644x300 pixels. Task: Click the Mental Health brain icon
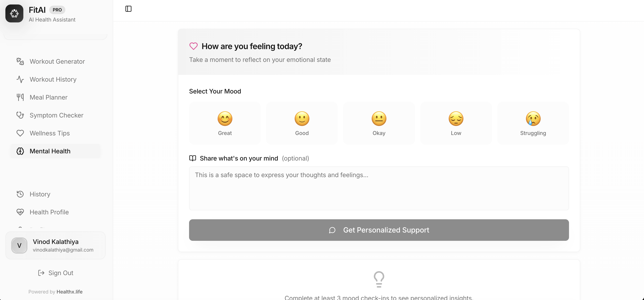click(20, 151)
